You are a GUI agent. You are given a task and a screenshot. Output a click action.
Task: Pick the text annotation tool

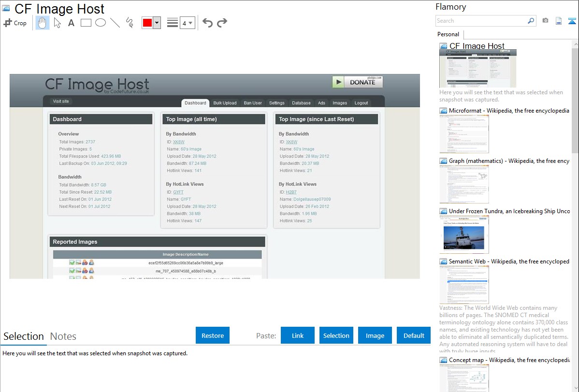click(71, 23)
